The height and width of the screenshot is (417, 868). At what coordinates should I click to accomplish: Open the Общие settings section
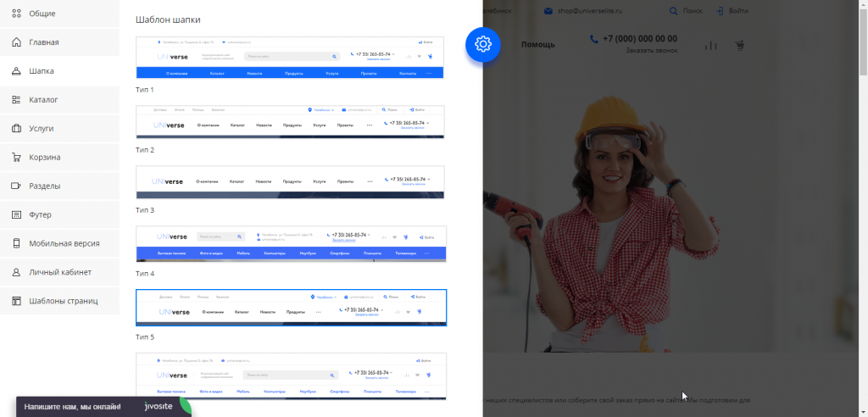[x=42, y=14]
